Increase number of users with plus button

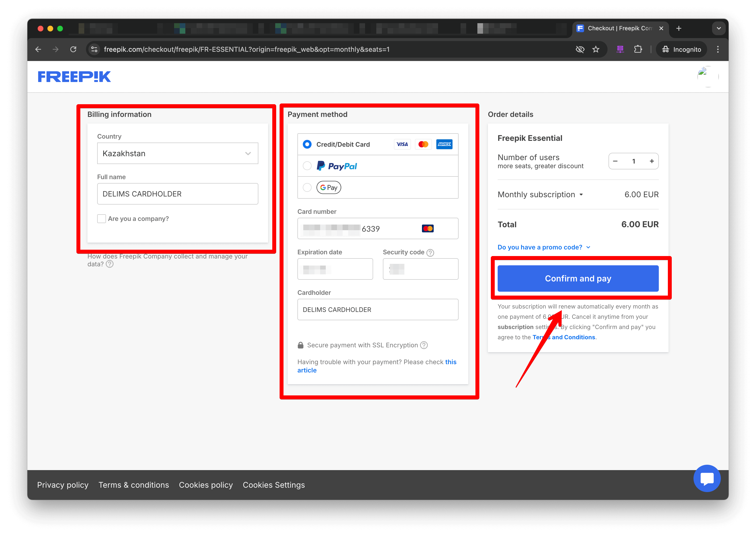(652, 161)
